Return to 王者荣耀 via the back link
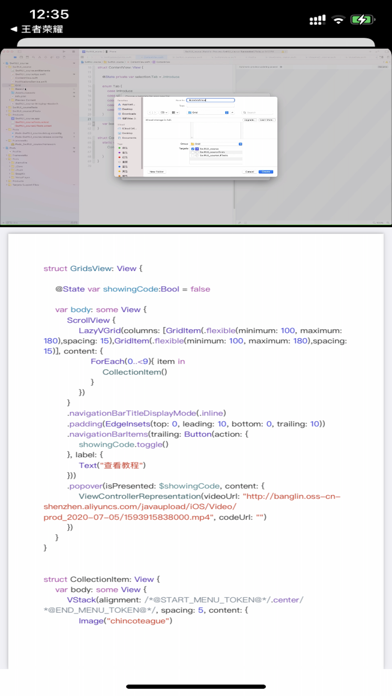The width and height of the screenshot is (392, 696). pos(37,29)
